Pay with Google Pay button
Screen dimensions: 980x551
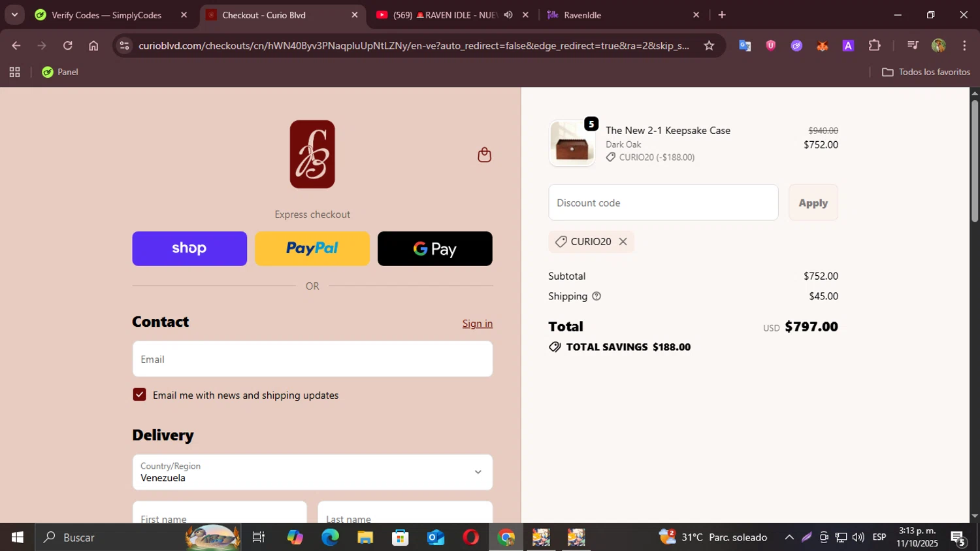(x=435, y=248)
